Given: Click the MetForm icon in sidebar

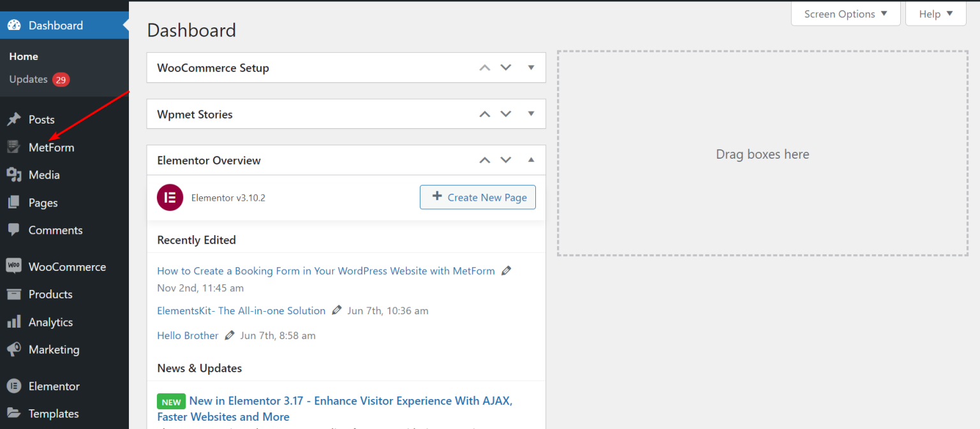Looking at the screenshot, I should pos(13,147).
